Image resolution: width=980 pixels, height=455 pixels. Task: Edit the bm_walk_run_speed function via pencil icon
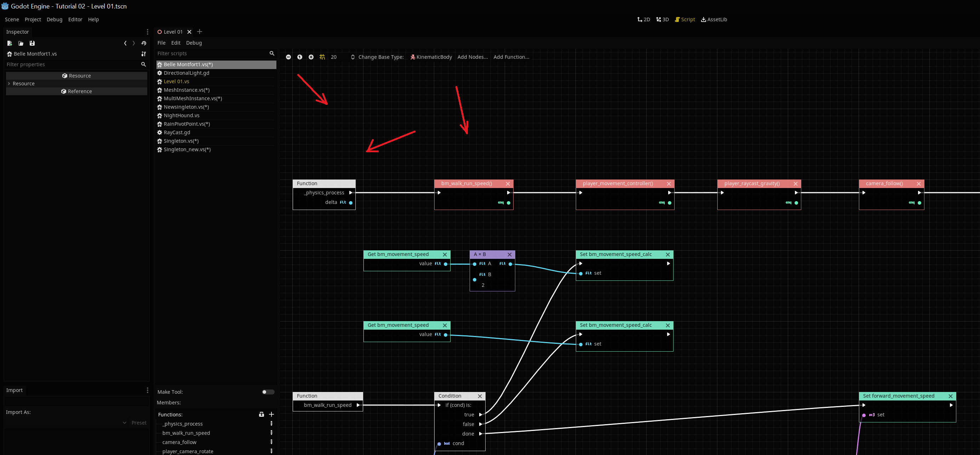[271, 433]
